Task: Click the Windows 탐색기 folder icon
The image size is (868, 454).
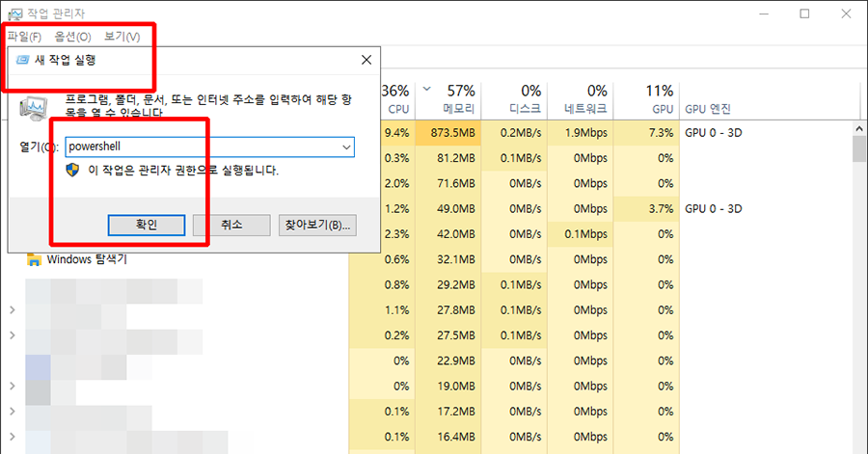Action: (35, 259)
